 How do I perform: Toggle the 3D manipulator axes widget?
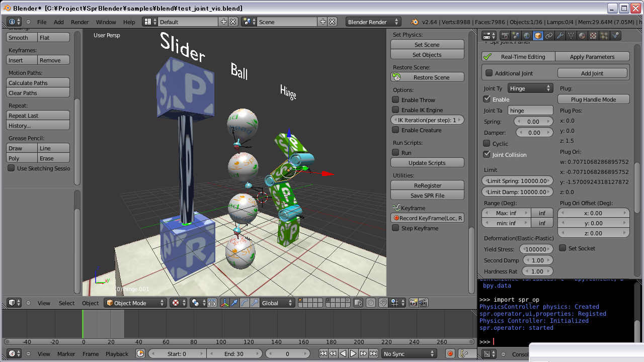[224, 303]
